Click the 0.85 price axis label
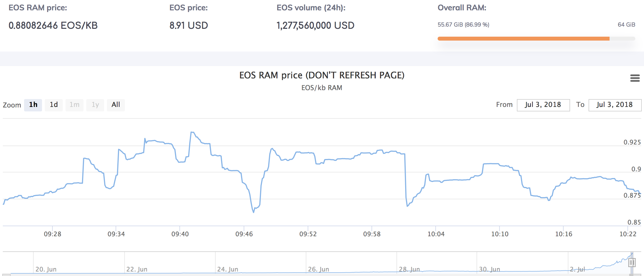The width and height of the screenshot is (644, 276). coord(634,222)
